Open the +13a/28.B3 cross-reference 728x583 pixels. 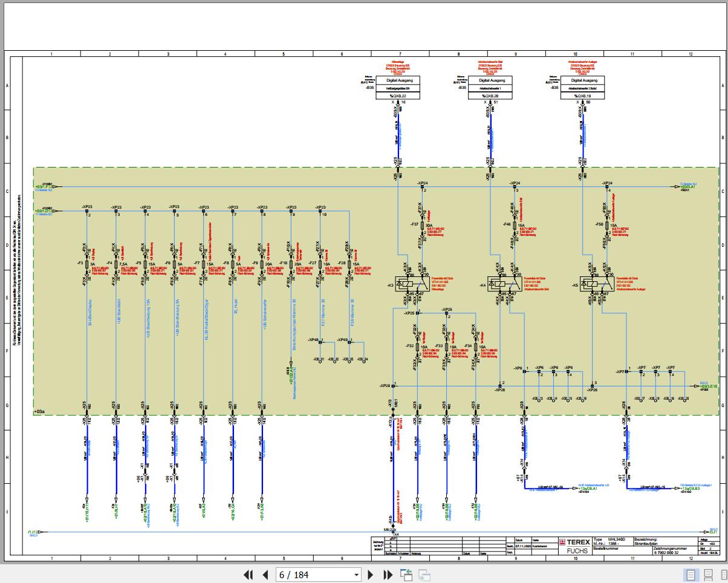(689, 488)
